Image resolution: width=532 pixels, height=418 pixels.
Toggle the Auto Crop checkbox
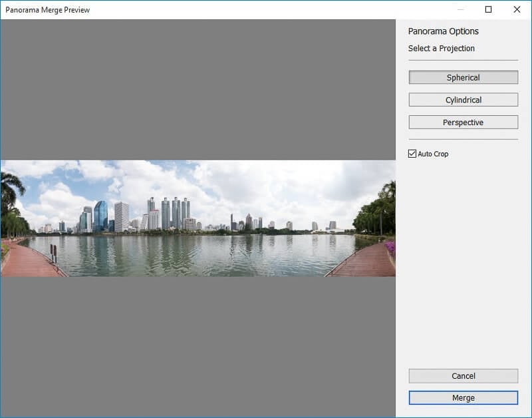(x=412, y=154)
